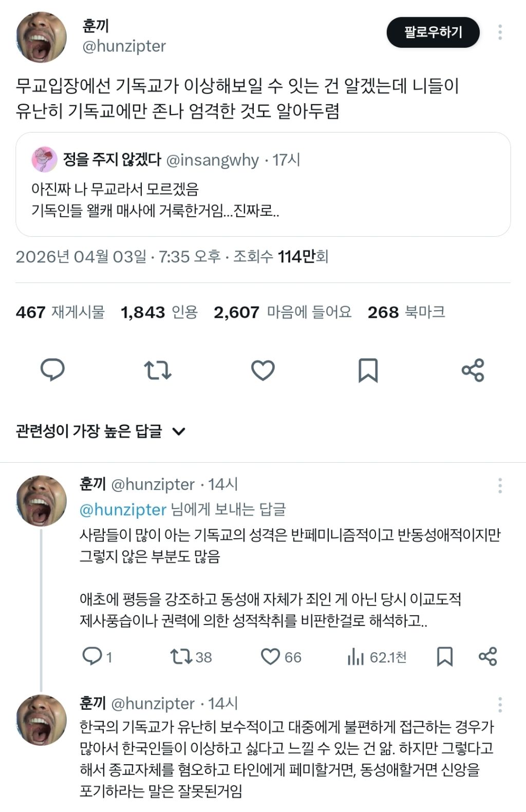
Task: Open more options on the first reply
Action: 500,485
